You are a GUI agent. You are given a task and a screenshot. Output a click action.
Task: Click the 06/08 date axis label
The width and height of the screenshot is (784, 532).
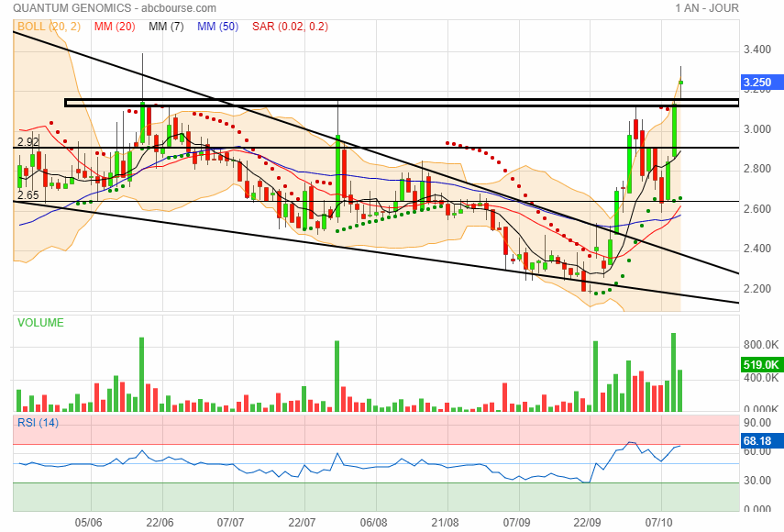point(374,523)
